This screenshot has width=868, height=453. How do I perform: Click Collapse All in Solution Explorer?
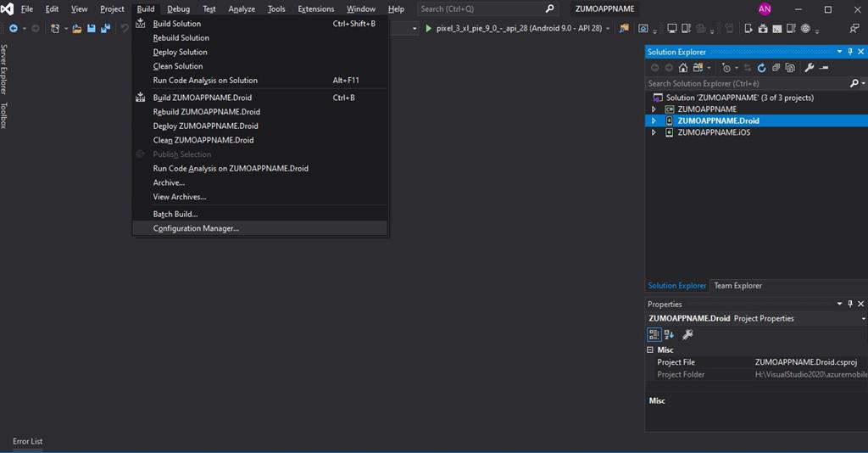pyautogui.click(x=776, y=68)
